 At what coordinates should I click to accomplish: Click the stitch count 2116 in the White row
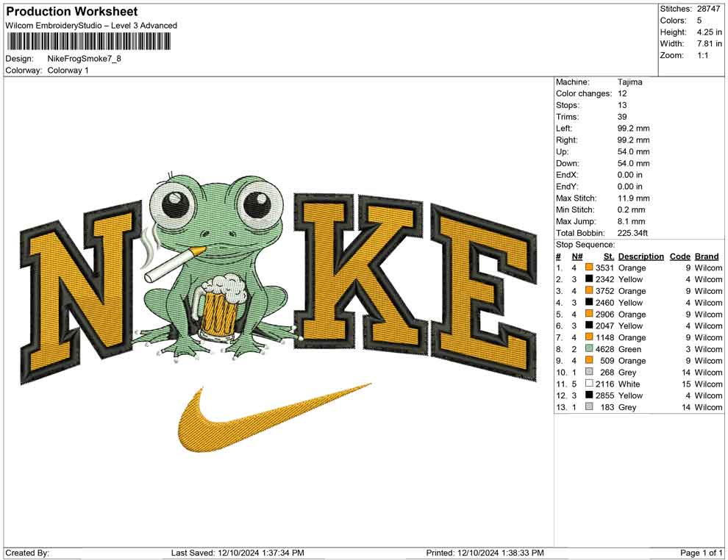(x=604, y=384)
